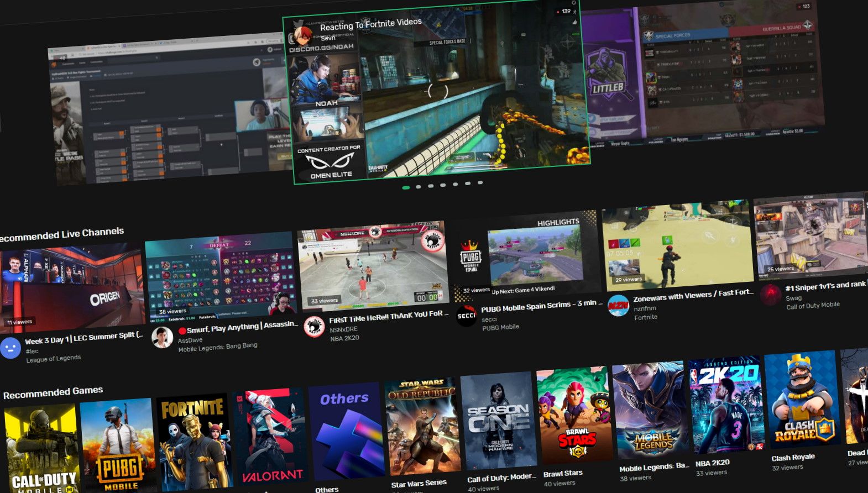Click the Recommended Games heading

[x=53, y=392]
